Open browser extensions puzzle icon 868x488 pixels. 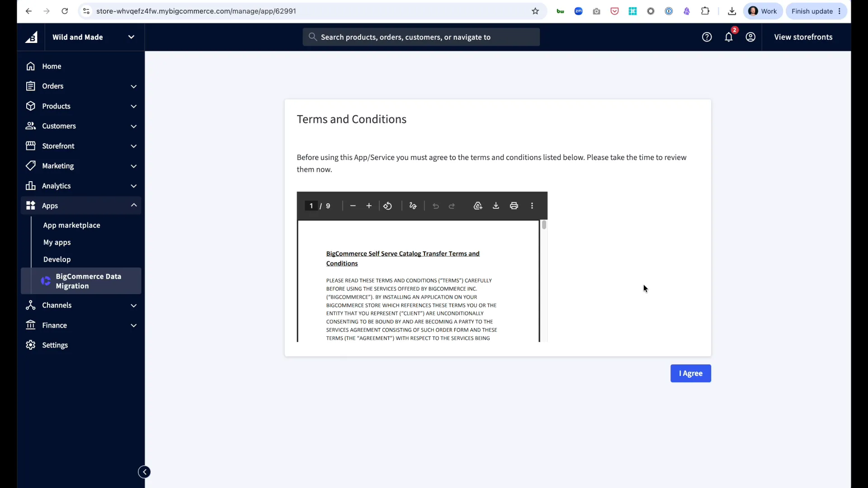[x=705, y=11]
